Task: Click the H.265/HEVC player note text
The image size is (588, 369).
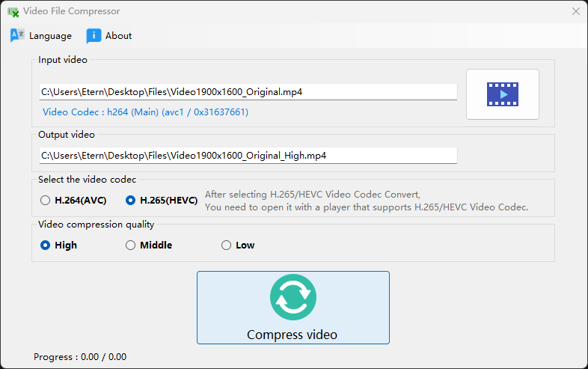Action: [x=367, y=201]
